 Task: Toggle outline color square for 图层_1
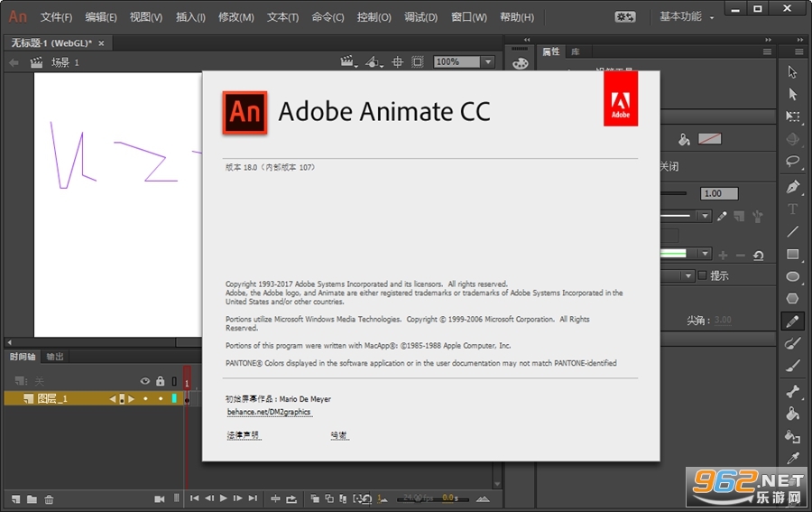point(174,398)
